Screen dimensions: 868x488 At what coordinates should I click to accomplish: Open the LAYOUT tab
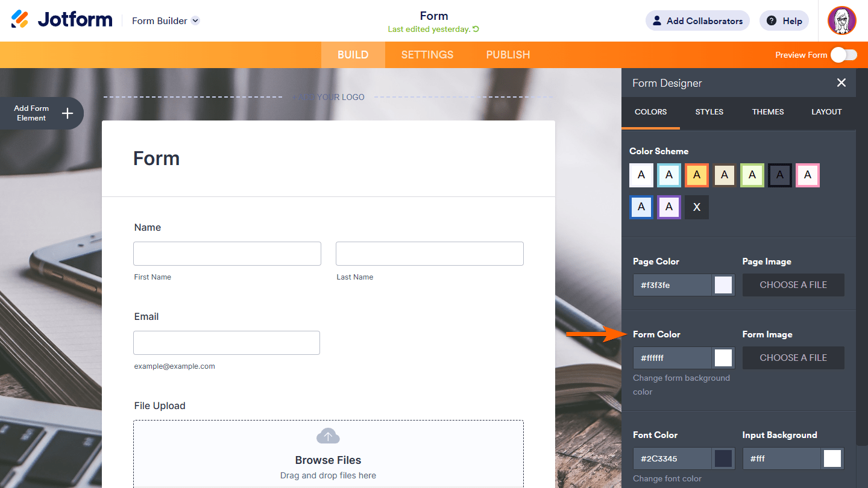(x=826, y=112)
